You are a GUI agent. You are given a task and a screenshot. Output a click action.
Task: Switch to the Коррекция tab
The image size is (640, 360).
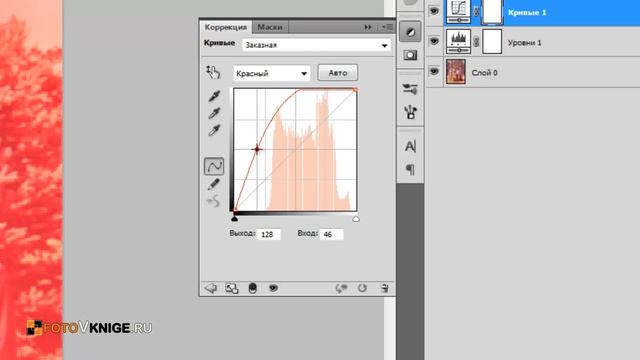pos(226,27)
